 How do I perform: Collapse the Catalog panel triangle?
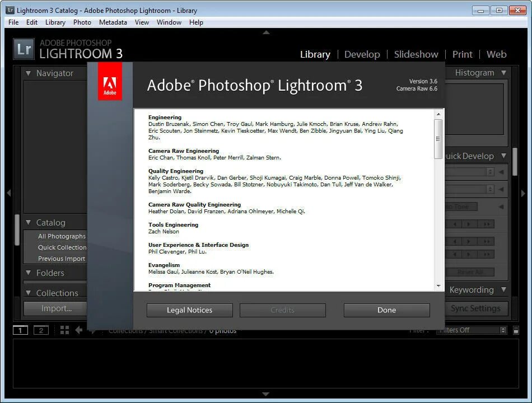pos(28,222)
